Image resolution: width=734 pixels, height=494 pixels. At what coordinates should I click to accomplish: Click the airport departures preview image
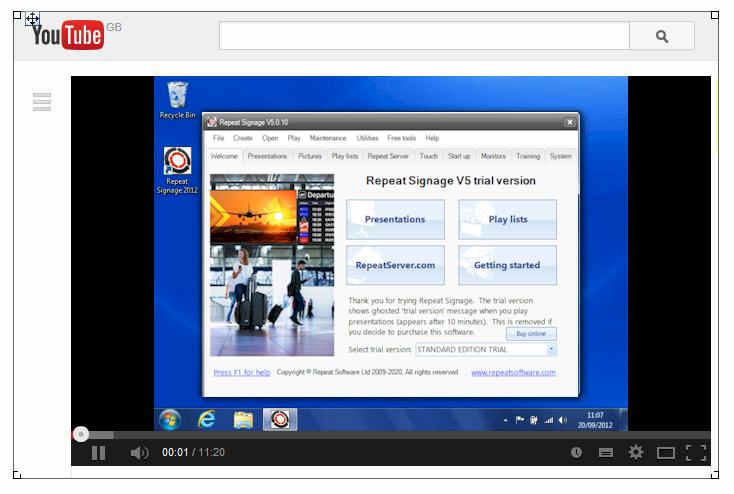click(x=272, y=265)
